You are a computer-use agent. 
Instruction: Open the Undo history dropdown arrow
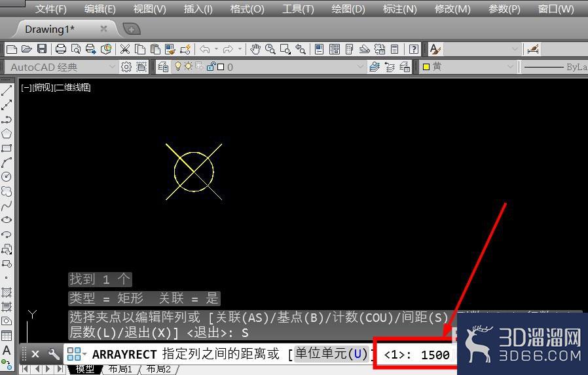(216, 49)
